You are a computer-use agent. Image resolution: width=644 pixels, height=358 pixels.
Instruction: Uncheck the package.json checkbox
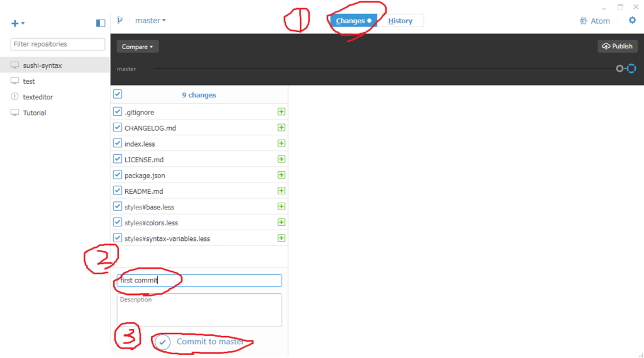point(118,175)
